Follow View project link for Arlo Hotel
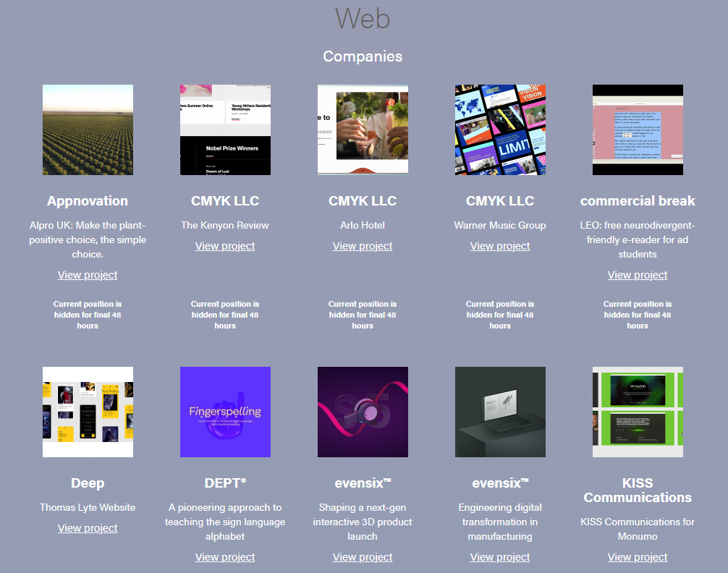The image size is (728, 573). [x=363, y=246]
